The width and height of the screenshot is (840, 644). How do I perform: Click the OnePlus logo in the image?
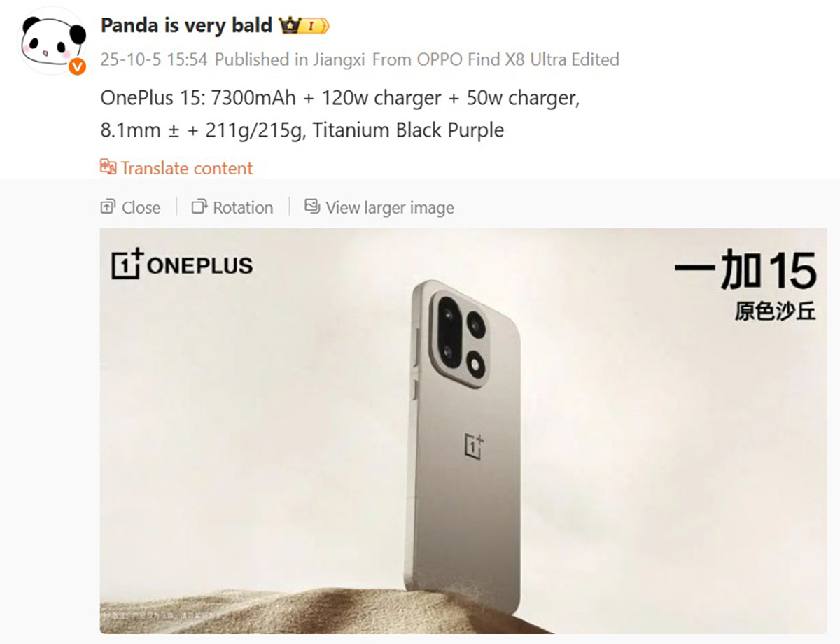click(182, 265)
